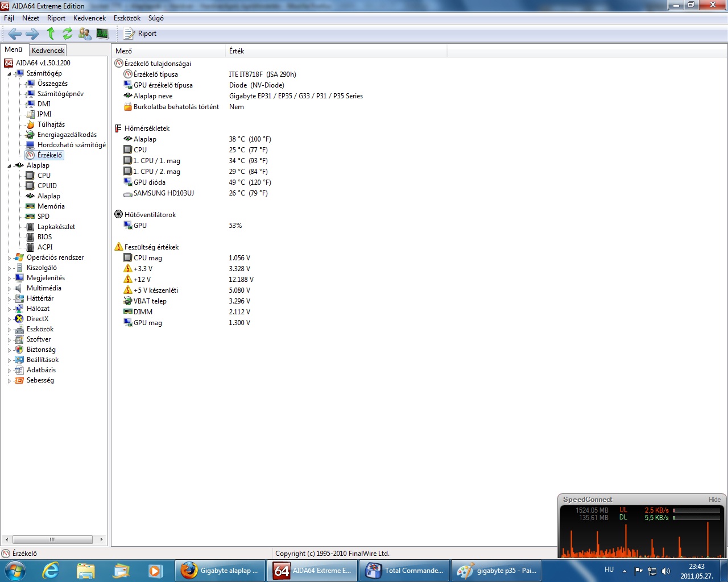The width and height of the screenshot is (728, 582).
Task: Open the volume speaker tray icon
Action: pos(666,571)
